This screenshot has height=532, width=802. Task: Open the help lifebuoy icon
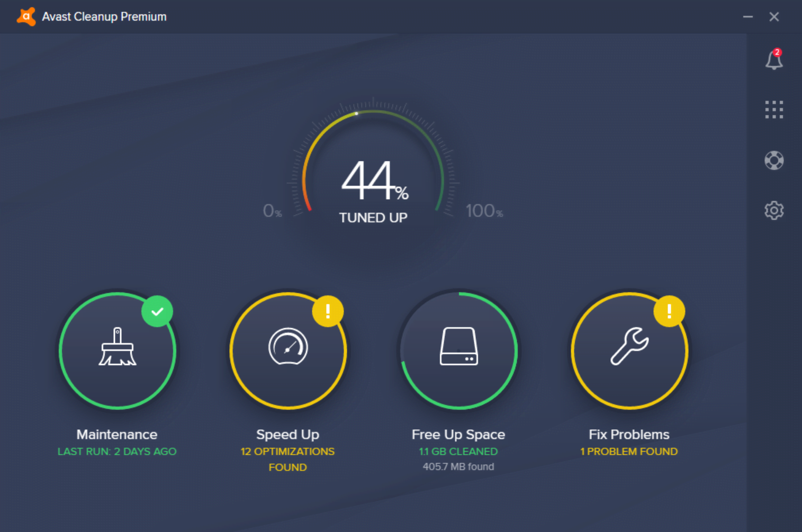(x=774, y=160)
